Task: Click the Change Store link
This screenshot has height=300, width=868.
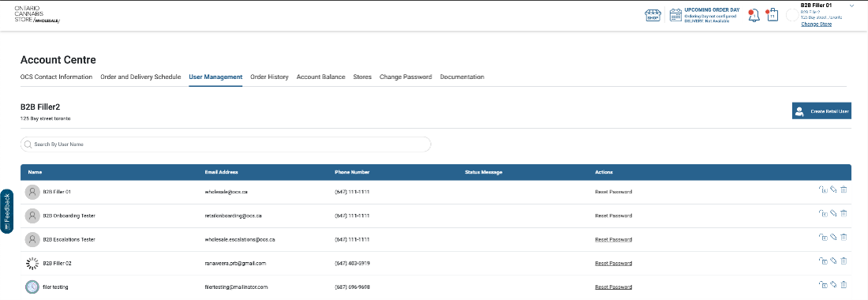Action: point(816,24)
